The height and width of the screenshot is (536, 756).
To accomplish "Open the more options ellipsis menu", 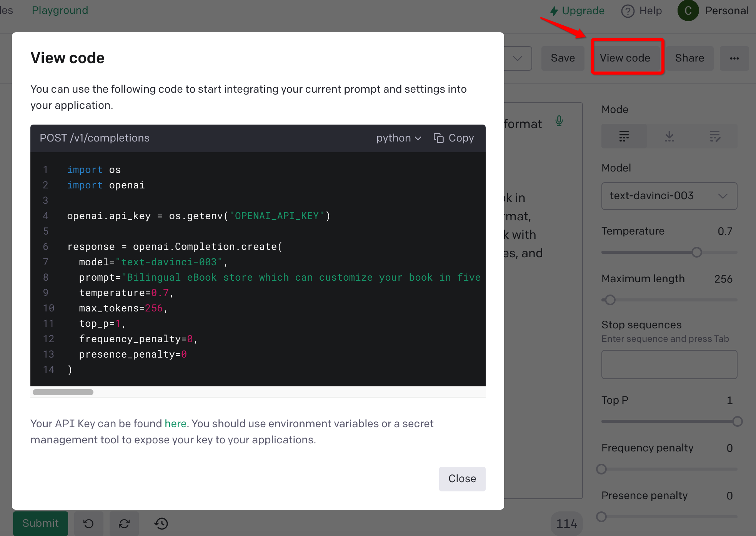I will (734, 58).
